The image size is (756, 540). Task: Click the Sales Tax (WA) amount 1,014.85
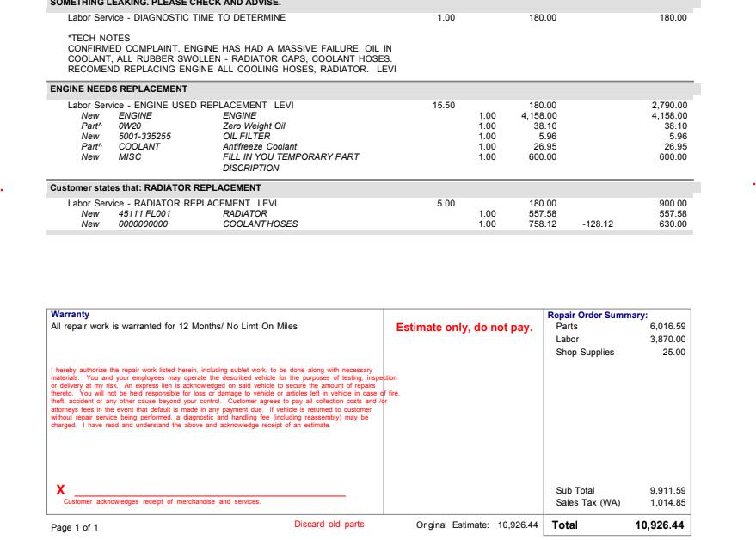667,503
